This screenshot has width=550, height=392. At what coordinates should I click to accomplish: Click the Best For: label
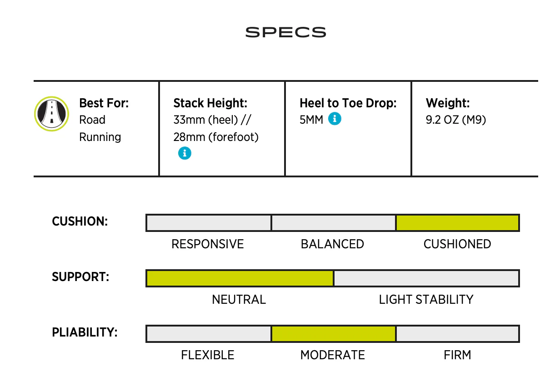(104, 103)
